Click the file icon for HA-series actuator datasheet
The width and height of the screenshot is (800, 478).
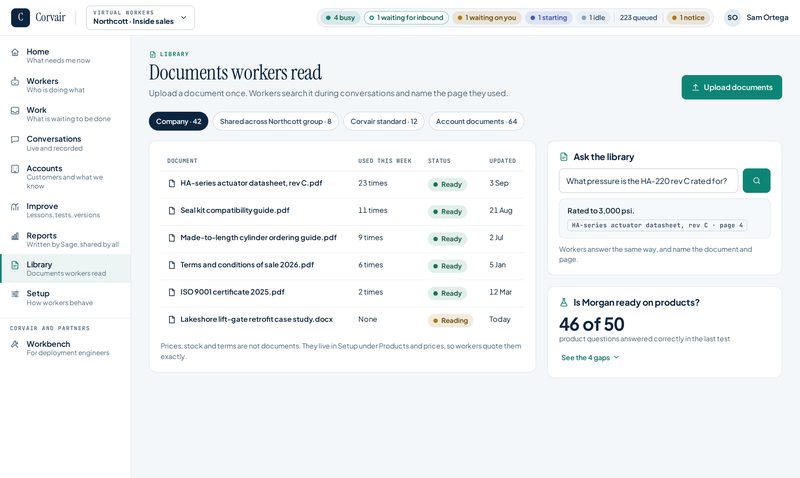pos(172,183)
